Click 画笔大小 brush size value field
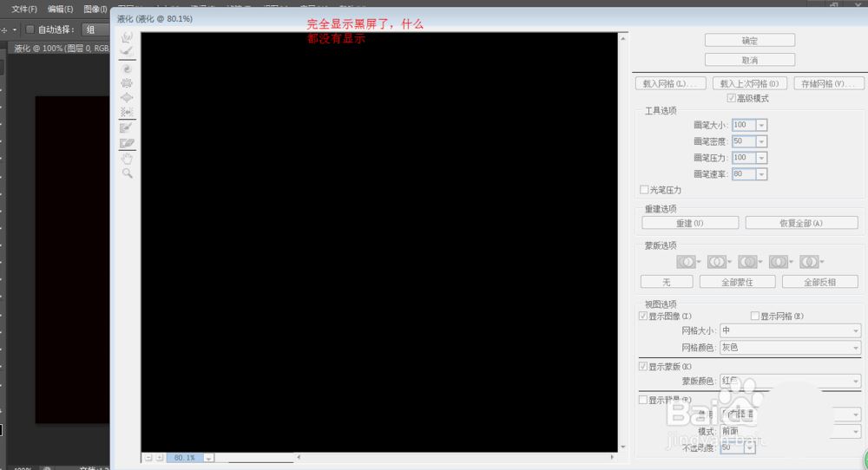The image size is (868, 470). tap(744, 125)
